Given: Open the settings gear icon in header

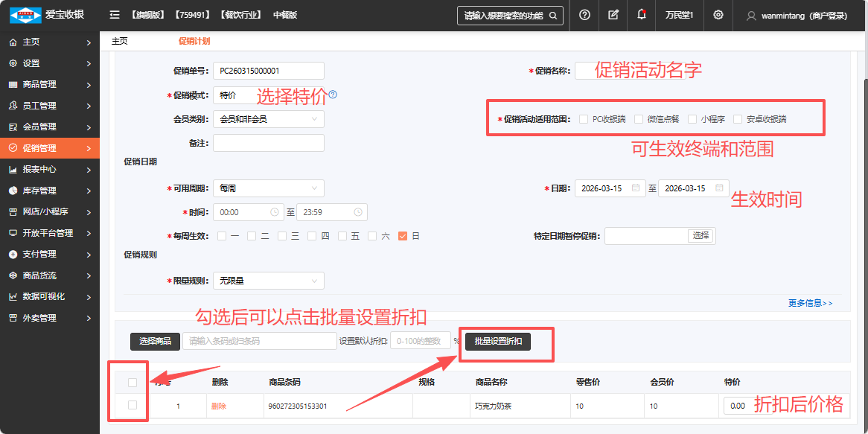Looking at the screenshot, I should 718,15.
